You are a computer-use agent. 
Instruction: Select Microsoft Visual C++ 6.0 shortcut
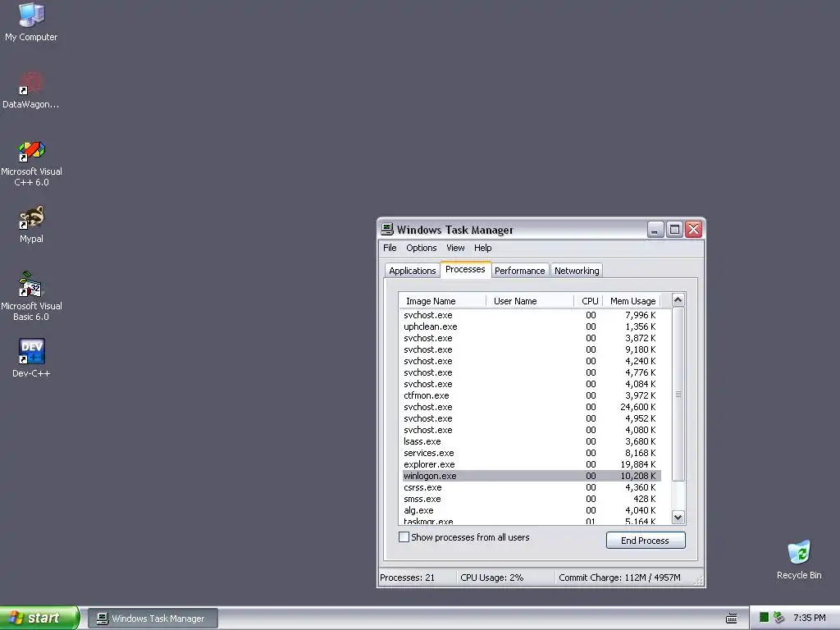[31, 163]
